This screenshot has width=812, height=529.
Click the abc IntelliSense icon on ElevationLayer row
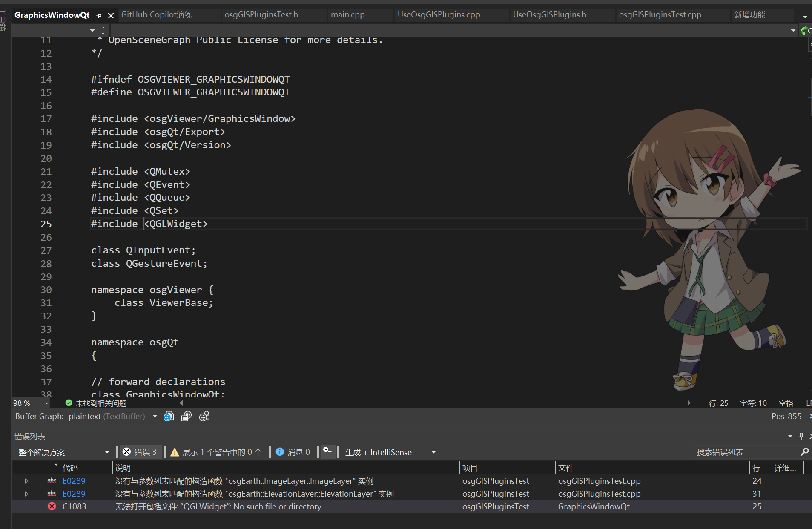click(x=52, y=494)
